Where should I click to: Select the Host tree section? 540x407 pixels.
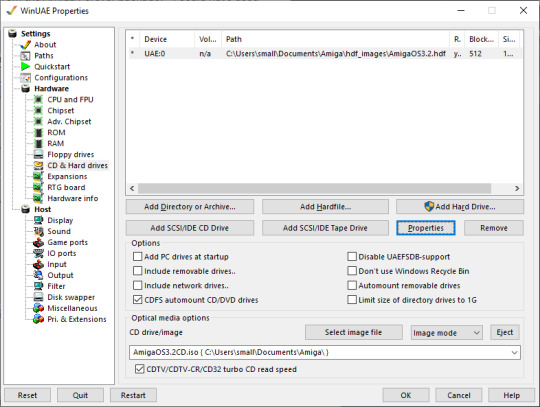(43, 209)
